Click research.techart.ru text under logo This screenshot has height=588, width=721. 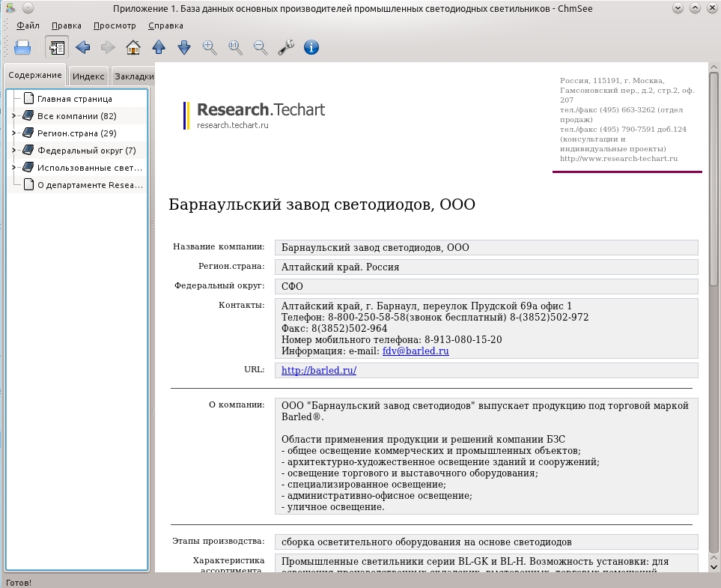coord(233,125)
